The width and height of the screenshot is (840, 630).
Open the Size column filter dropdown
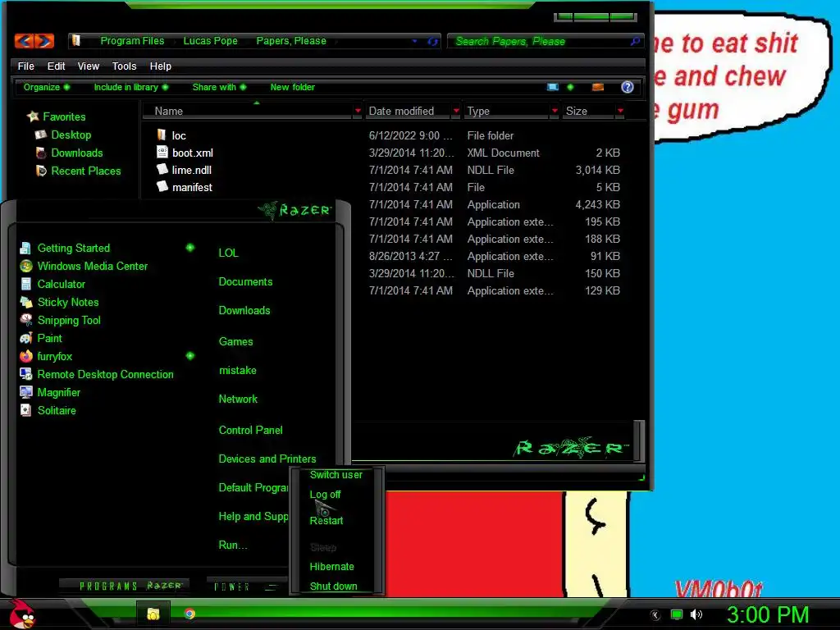coord(620,111)
